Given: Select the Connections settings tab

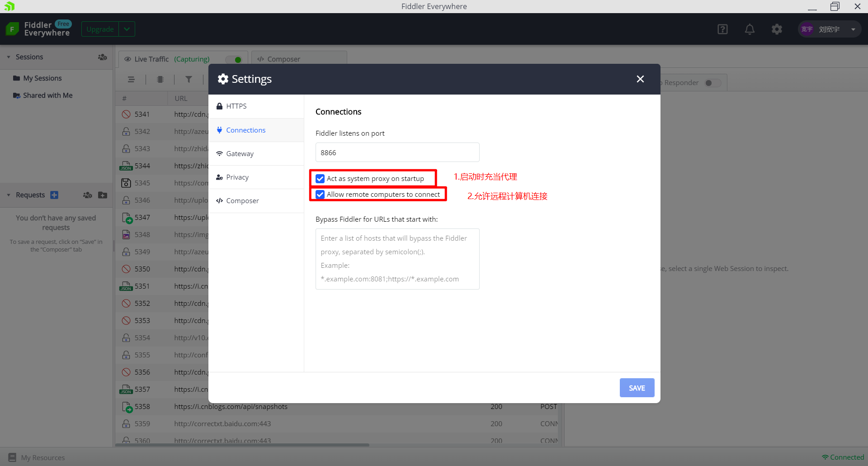Looking at the screenshot, I should [256, 130].
